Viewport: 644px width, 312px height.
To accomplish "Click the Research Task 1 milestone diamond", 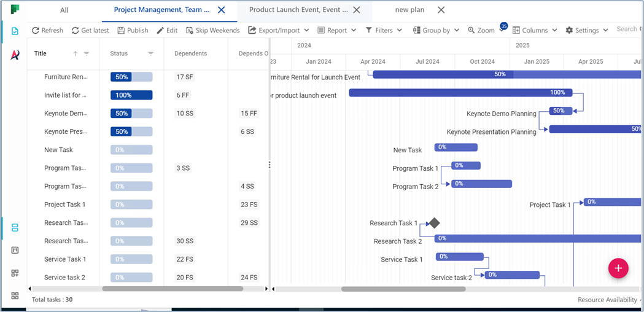I will click(x=434, y=223).
